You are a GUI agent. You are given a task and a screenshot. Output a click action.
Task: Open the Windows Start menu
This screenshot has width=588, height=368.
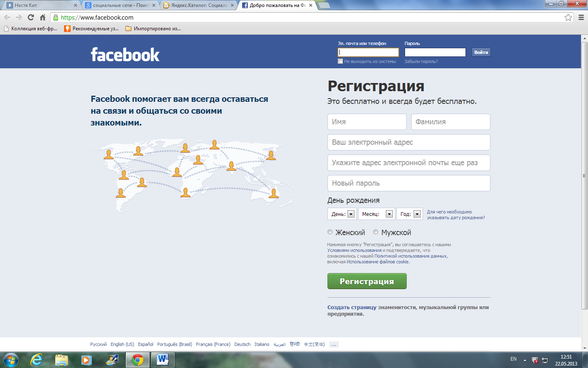pyautogui.click(x=11, y=360)
